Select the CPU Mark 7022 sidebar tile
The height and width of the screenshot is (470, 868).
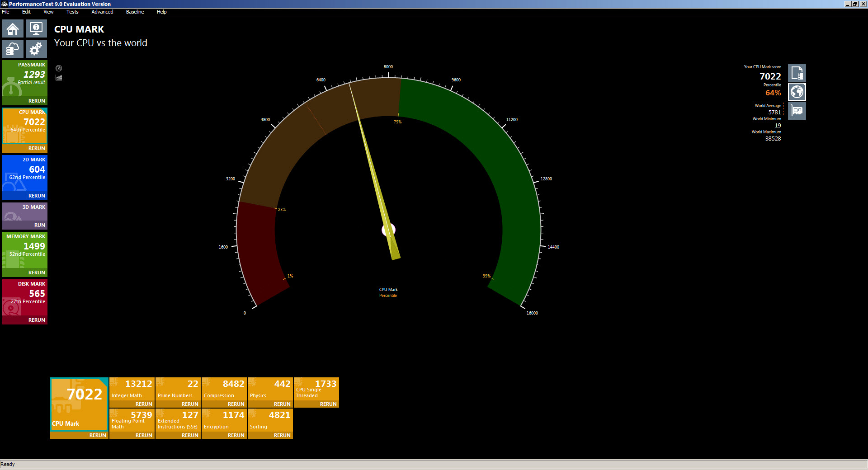coord(25,126)
